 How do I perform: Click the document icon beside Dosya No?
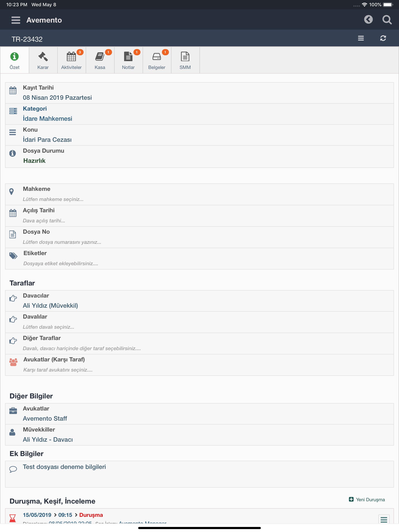(x=12, y=234)
